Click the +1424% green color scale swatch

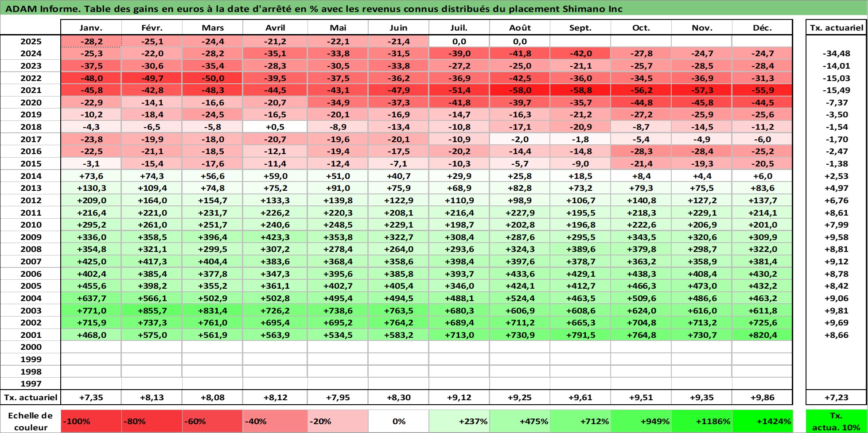coord(762,421)
